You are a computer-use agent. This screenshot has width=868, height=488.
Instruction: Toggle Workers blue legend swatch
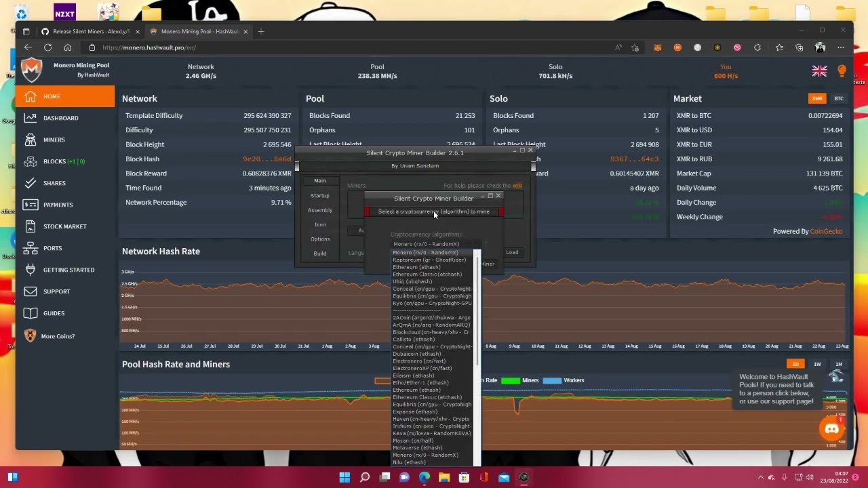coord(552,380)
